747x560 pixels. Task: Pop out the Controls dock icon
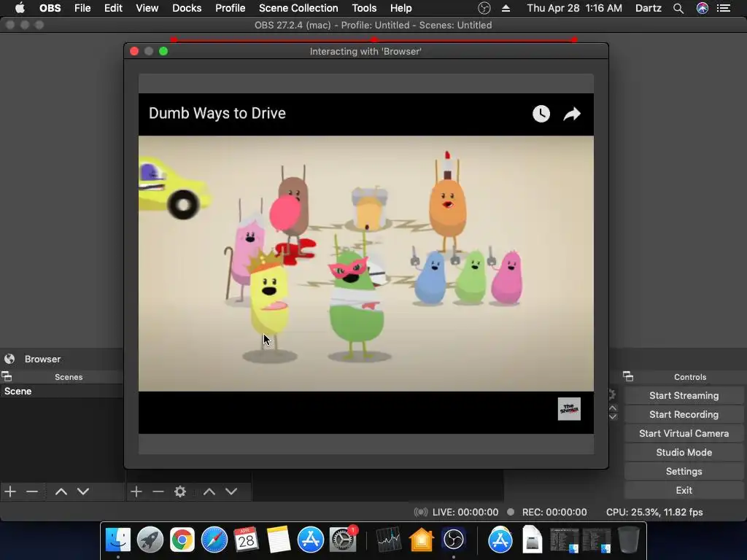(628, 377)
